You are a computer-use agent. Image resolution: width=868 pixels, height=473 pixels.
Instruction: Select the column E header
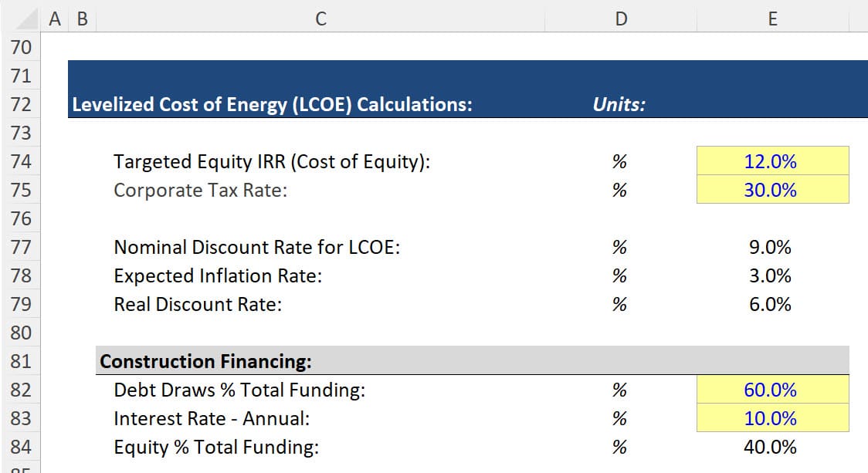pos(772,18)
